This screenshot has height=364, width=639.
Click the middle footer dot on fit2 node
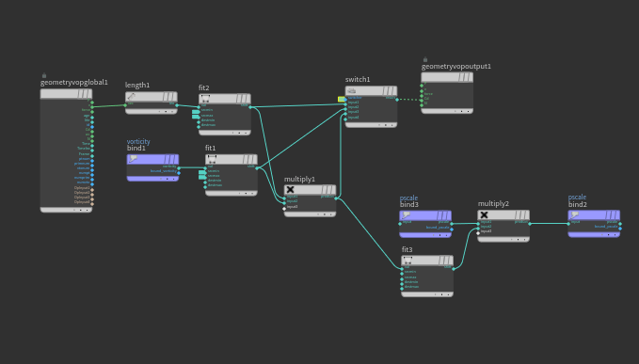pos(239,133)
